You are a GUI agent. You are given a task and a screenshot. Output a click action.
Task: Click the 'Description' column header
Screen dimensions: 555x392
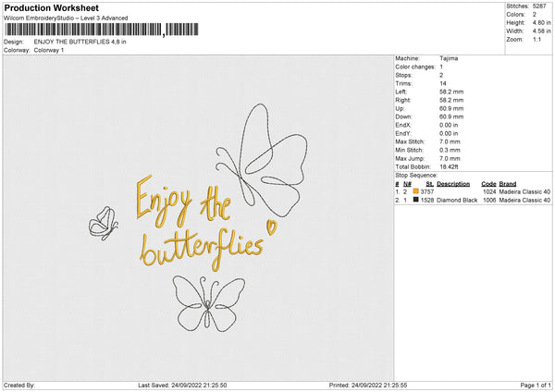tap(453, 184)
